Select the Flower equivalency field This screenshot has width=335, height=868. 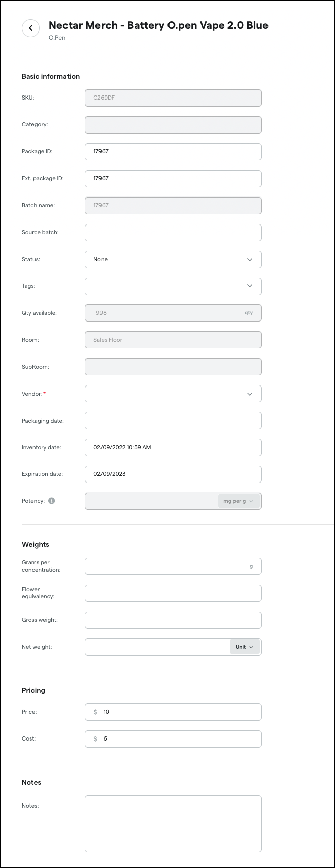tap(173, 593)
